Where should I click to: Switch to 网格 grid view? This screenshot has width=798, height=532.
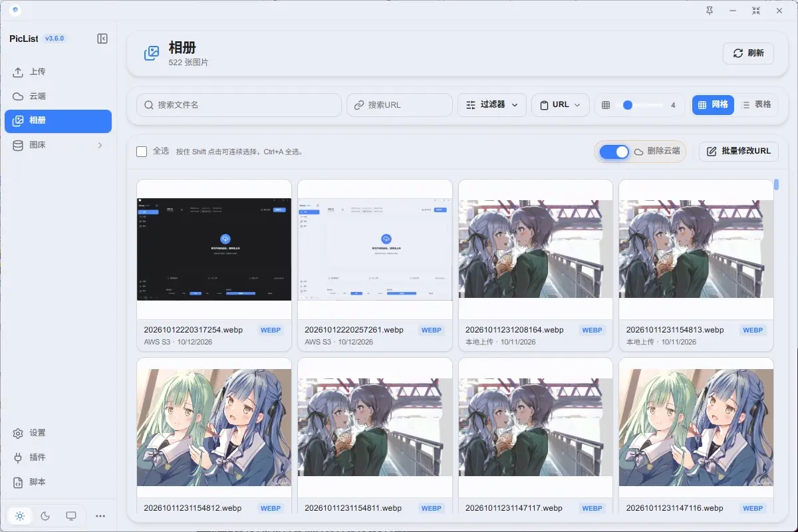pyautogui.click(x=713, y=105)
